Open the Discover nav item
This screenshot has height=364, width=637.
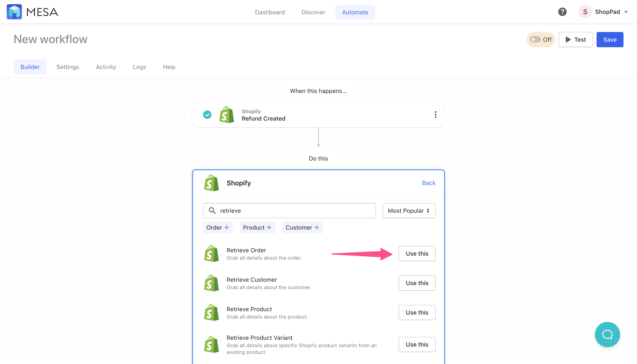(313, 12)
